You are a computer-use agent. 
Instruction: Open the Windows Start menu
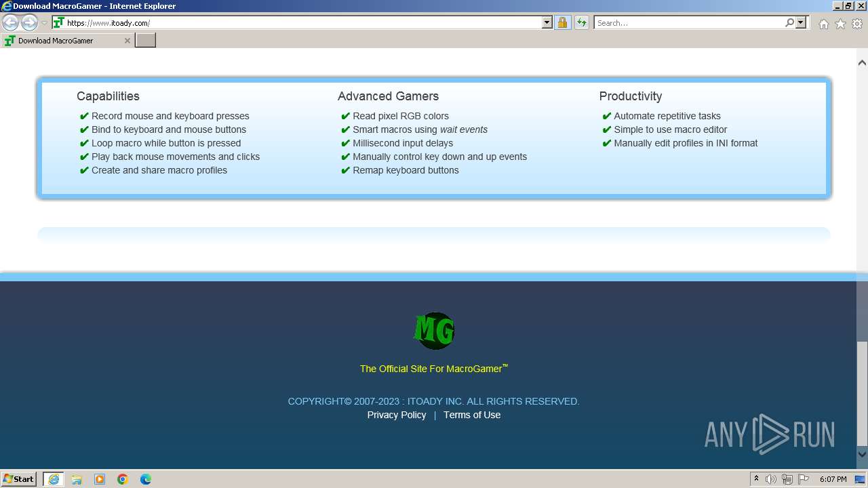19,479
